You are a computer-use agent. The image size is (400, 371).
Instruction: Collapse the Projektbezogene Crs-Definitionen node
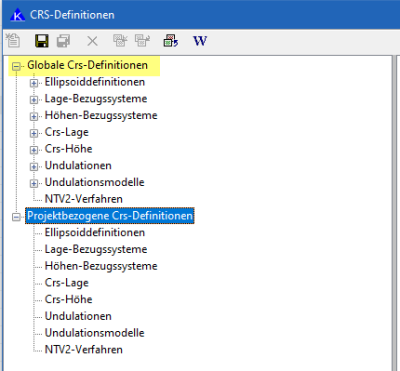(16, 217)
